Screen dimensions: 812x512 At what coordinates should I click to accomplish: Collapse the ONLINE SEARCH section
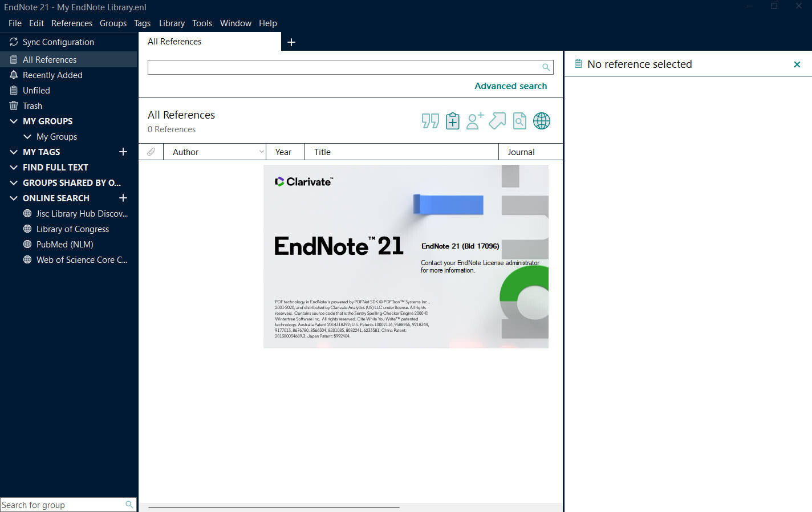point(13,198)
